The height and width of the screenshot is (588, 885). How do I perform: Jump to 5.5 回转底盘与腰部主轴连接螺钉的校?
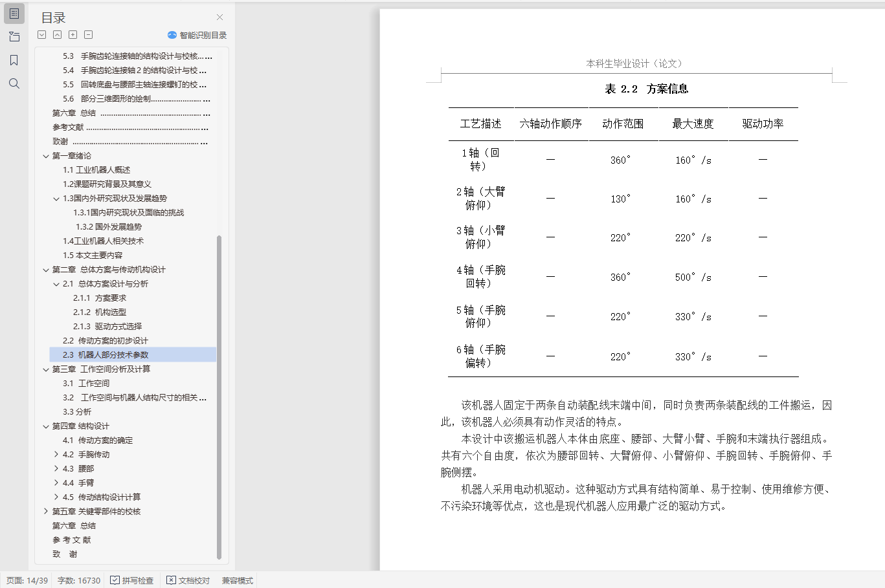click(x=135, y=85)
